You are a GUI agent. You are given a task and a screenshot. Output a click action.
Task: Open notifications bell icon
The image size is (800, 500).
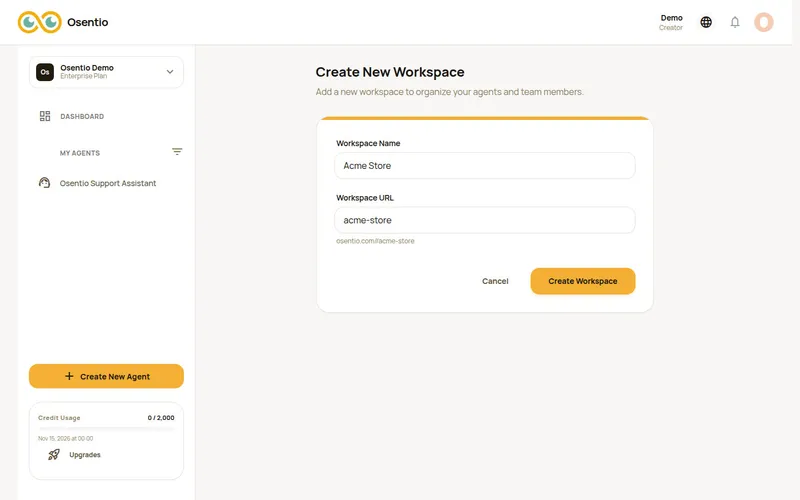point(735,22)
